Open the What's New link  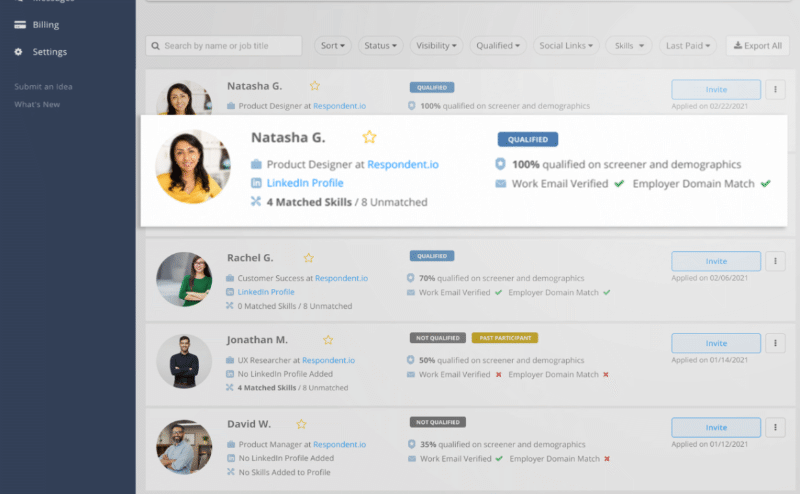[x=37, y=105]
